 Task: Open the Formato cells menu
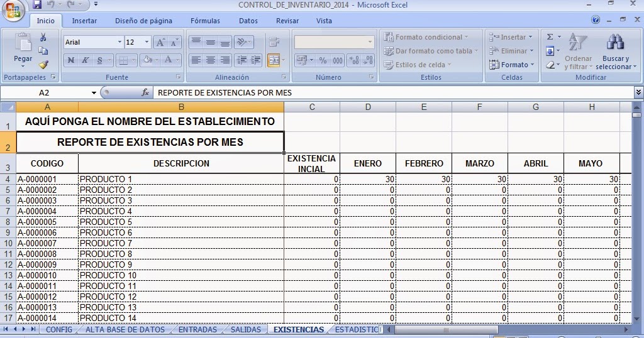pos(512,65)
